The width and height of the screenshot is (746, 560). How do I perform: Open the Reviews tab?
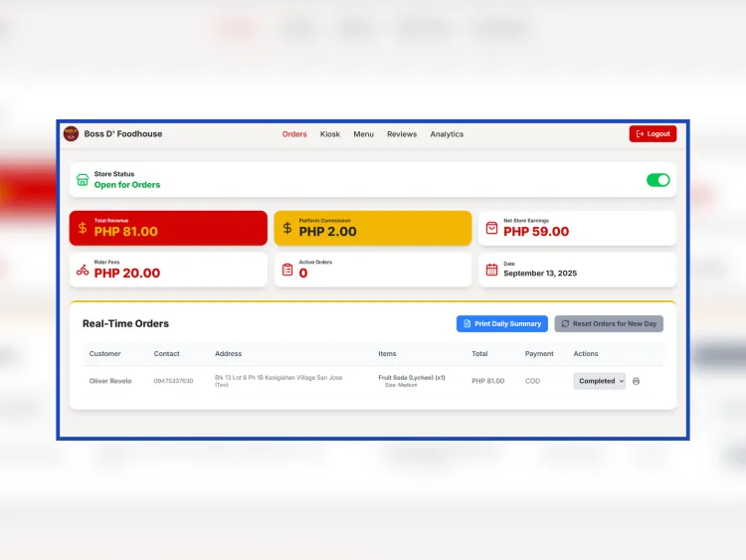click(402, 134)
